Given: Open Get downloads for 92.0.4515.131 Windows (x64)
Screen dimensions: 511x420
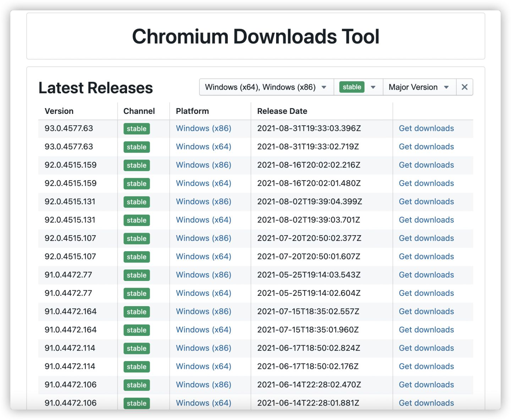Looking at the screenshot, I should pyautogui.click(x=426, y=220).
